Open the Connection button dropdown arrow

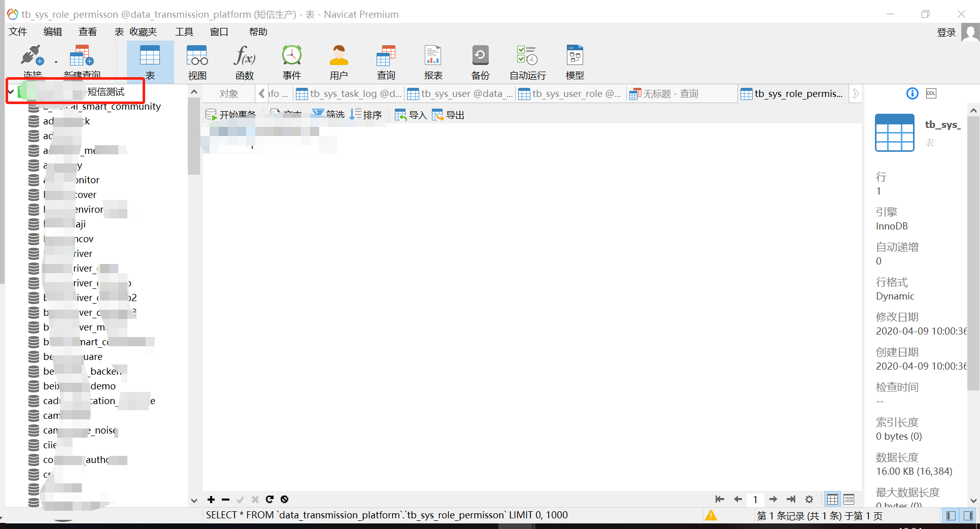tap(56, 62)
